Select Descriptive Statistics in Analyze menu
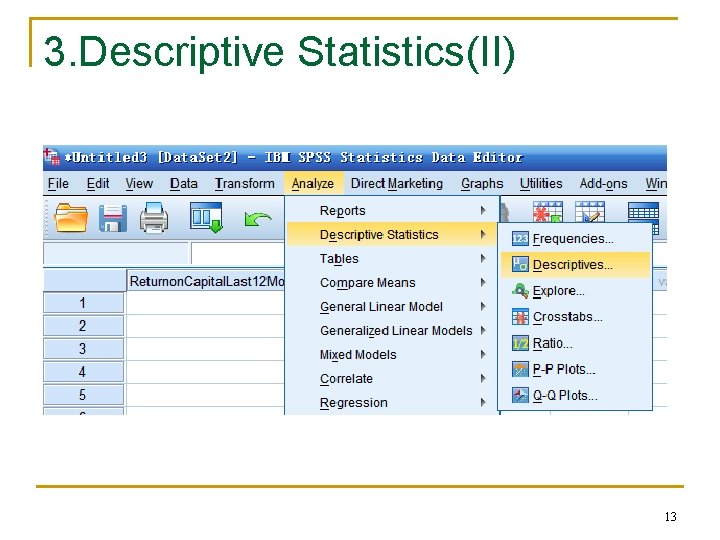The width and height of the screenshot is (720, 540). 392,235
